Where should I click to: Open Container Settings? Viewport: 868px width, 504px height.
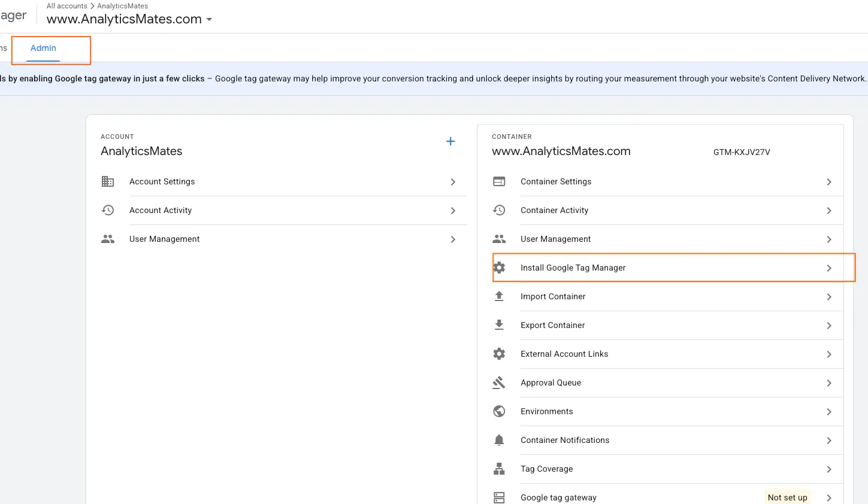coord(667,181)
